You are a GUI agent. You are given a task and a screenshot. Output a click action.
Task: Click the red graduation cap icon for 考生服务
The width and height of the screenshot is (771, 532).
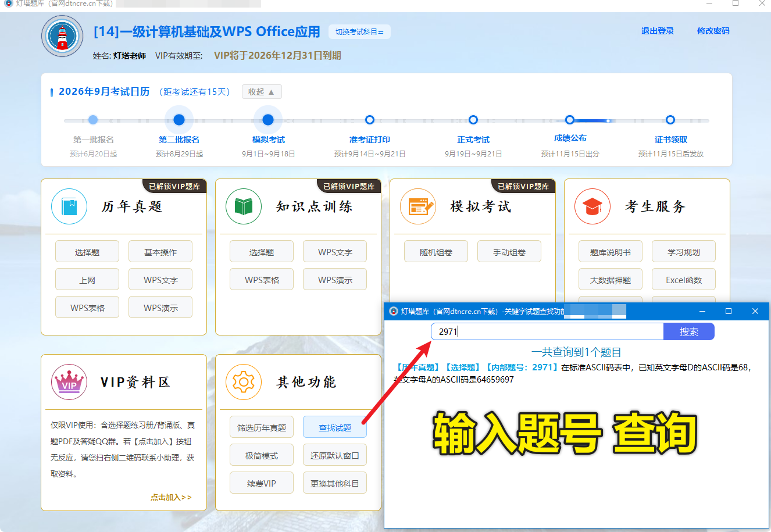coord(592,206)
